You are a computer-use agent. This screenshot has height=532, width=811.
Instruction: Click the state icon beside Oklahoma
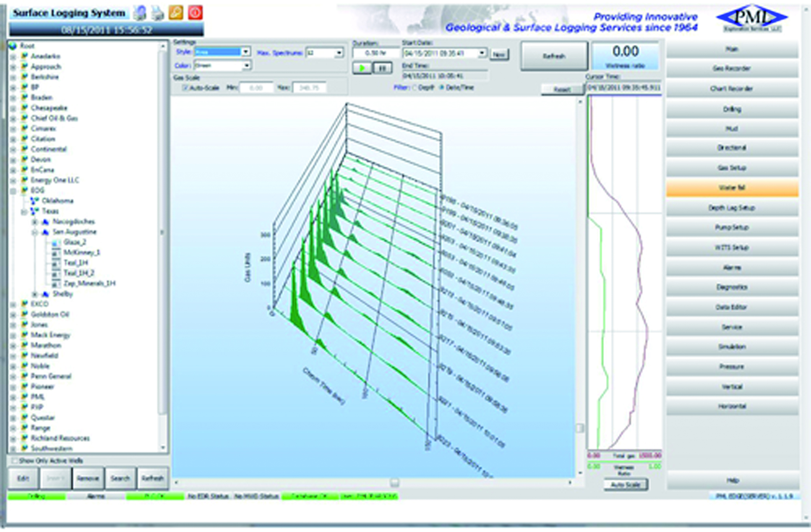click(x=35, y=201)
